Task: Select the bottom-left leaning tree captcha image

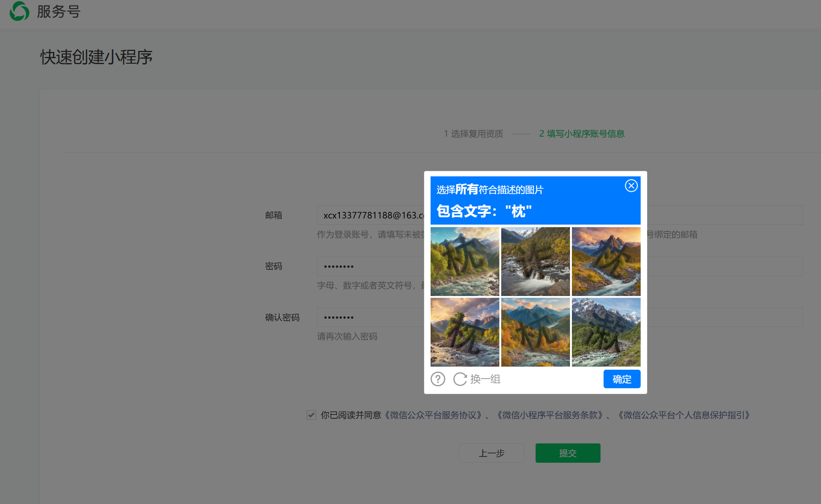Action: 465,332
